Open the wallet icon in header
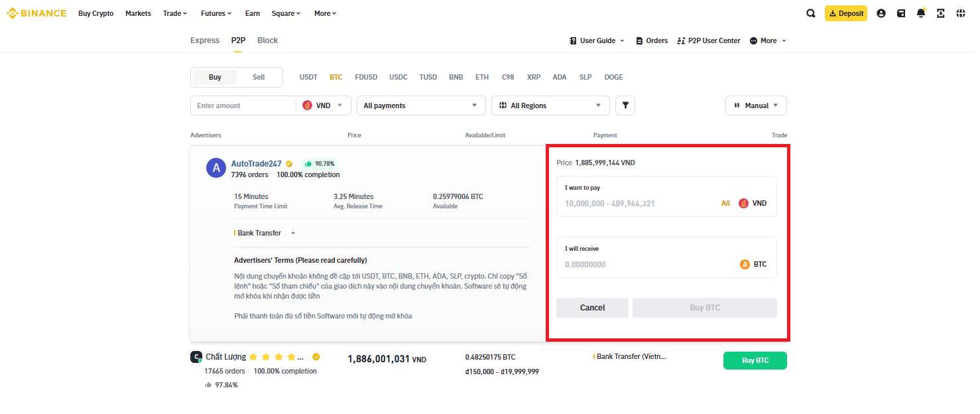 click(901, 13)
